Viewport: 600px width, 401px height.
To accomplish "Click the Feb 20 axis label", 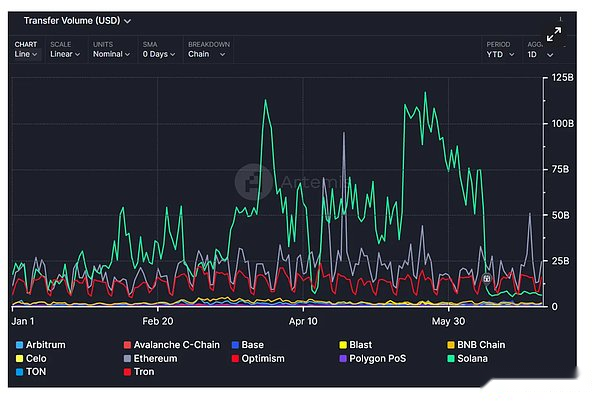I will click(x=158, y=321).
